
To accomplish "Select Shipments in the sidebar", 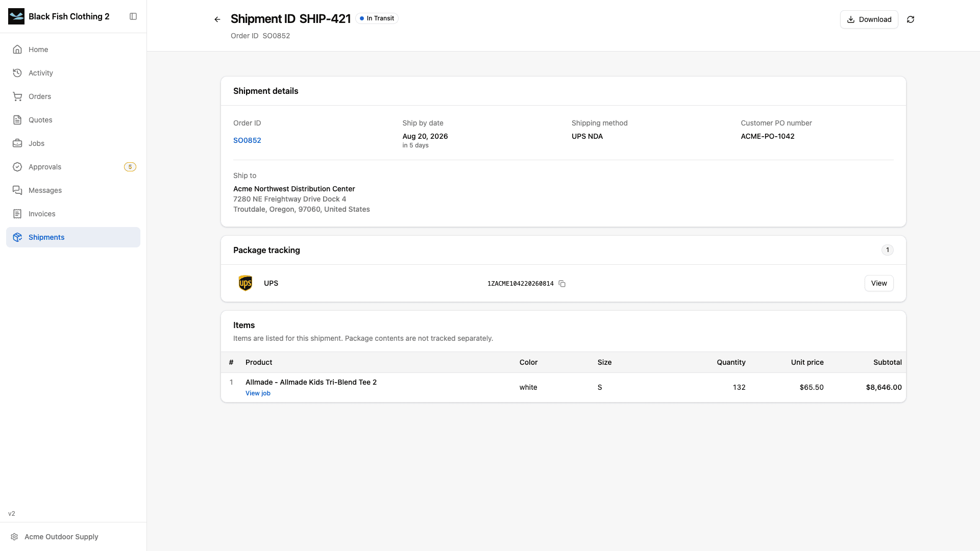I will click(x=73, y=237).
